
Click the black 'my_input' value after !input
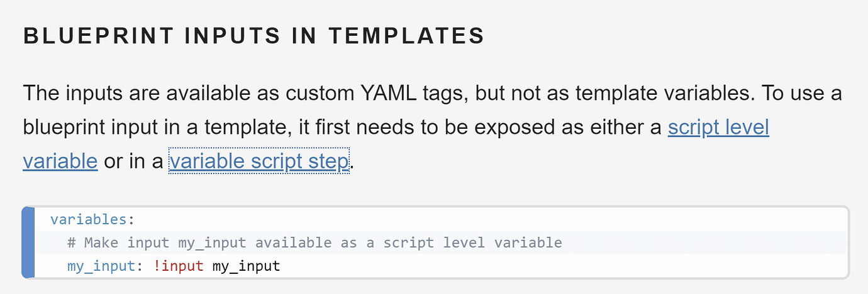click(x=246, y=266)
